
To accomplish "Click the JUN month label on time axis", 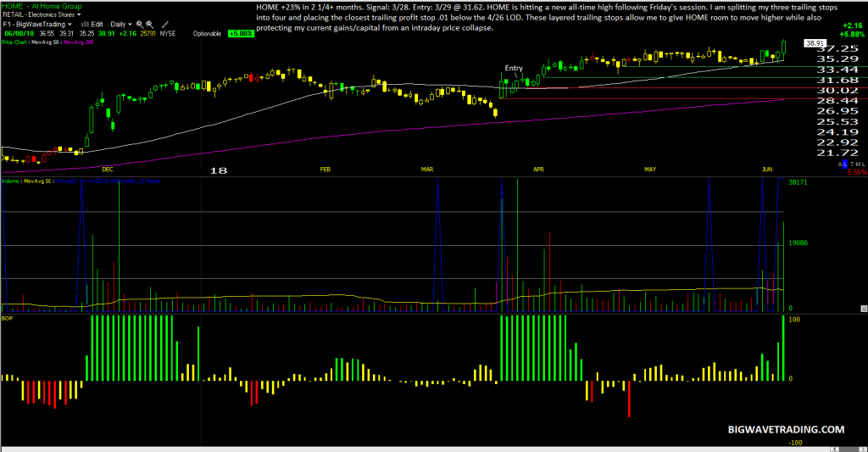I will [x=766, y=170].
